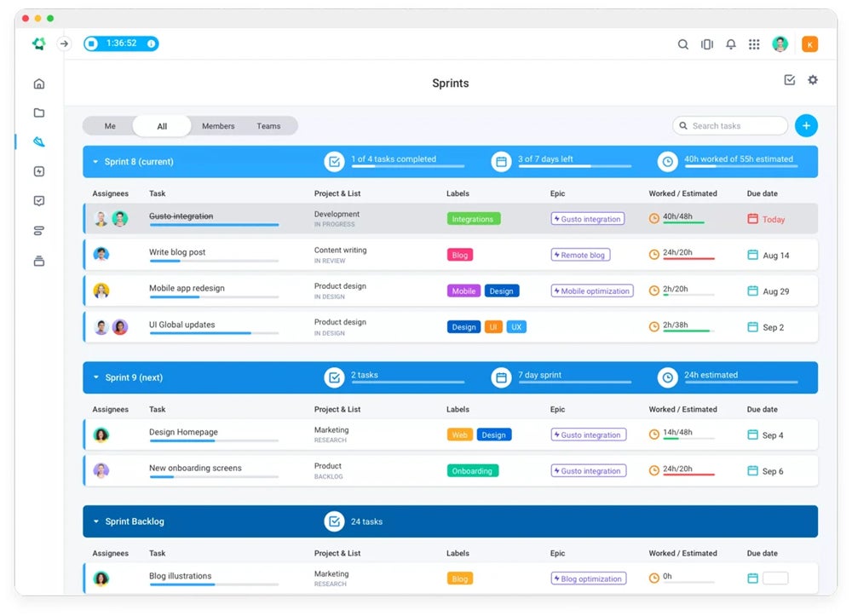This screenshot has height=616, width=852.
Task: Open notifications bell
Action: click(731, 44)
